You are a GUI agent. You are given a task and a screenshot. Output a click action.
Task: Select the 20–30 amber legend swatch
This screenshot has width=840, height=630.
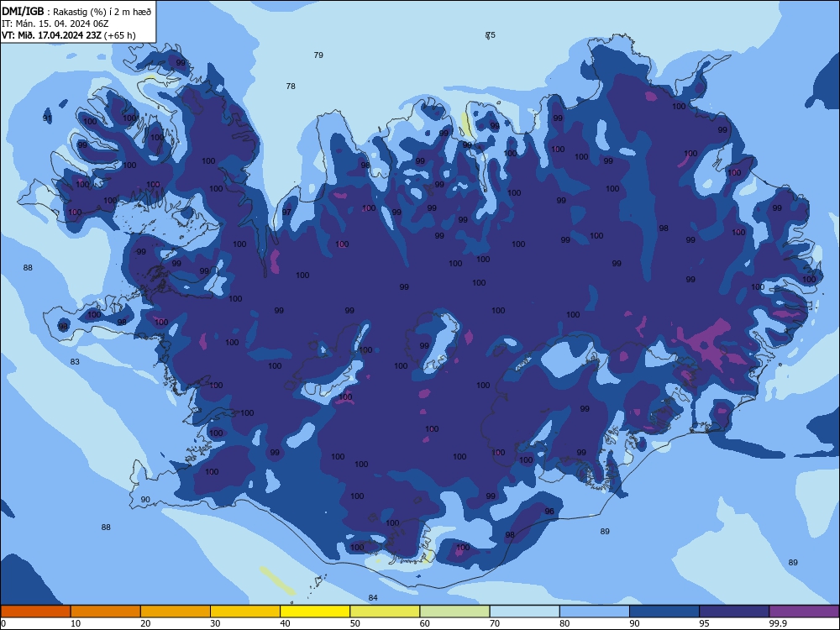click(x=176, y=612)
